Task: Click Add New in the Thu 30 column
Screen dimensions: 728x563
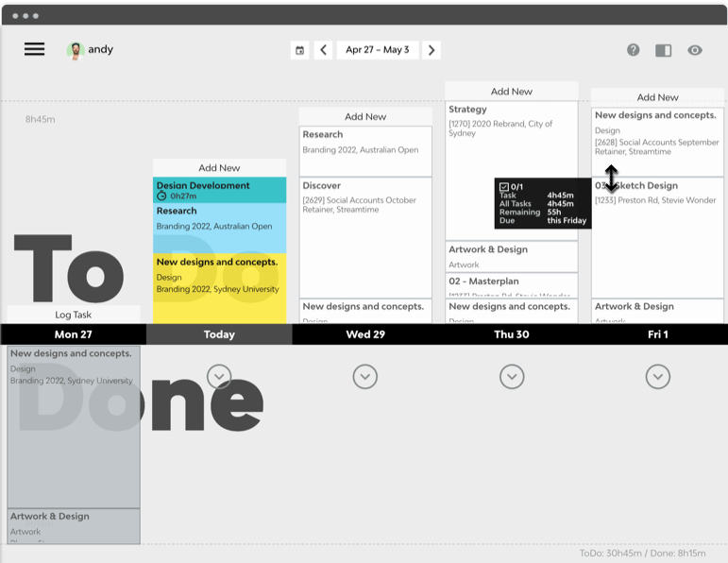Action: click(512, 92)
